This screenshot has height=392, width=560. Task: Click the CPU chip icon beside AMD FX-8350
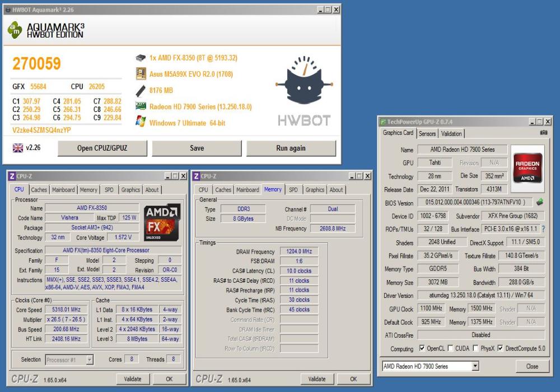[x=141, y=58]
